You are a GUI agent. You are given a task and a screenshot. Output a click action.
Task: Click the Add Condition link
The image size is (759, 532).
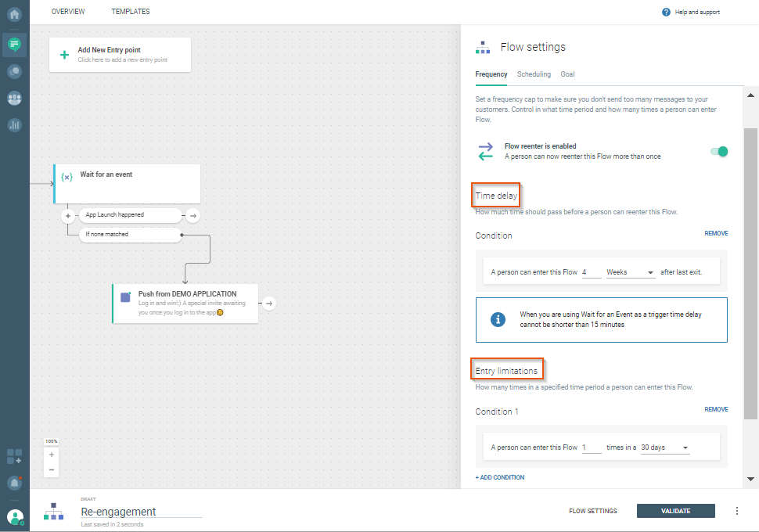point(499,477)
